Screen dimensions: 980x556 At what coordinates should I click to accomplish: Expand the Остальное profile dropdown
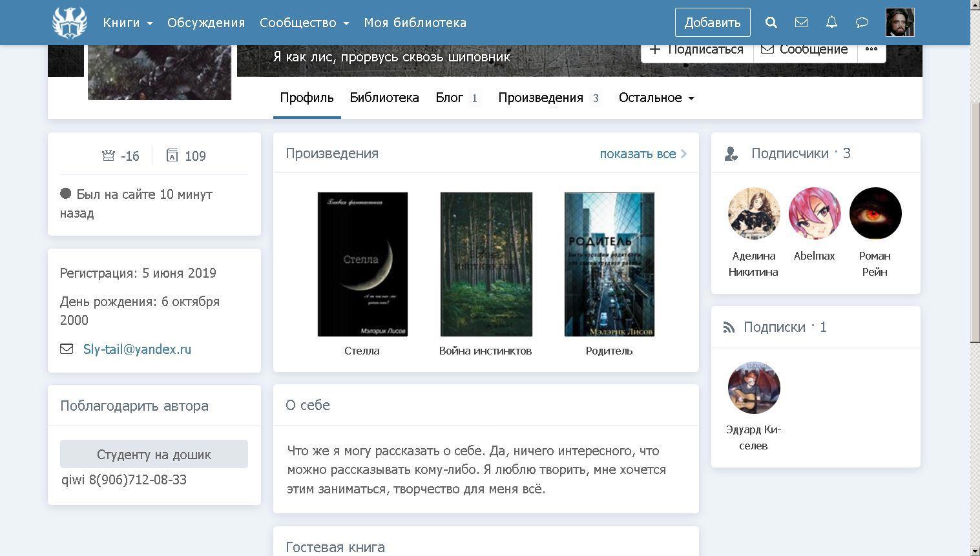click(656, 98)
